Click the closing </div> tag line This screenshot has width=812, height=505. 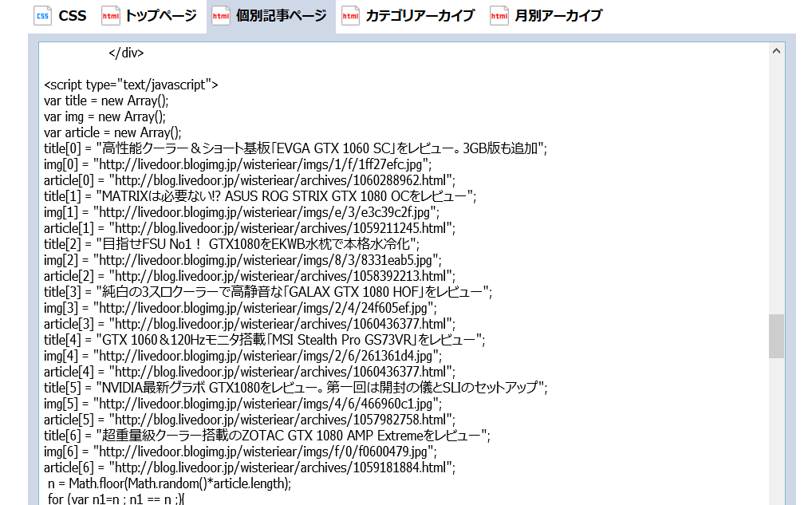(126, 53)
